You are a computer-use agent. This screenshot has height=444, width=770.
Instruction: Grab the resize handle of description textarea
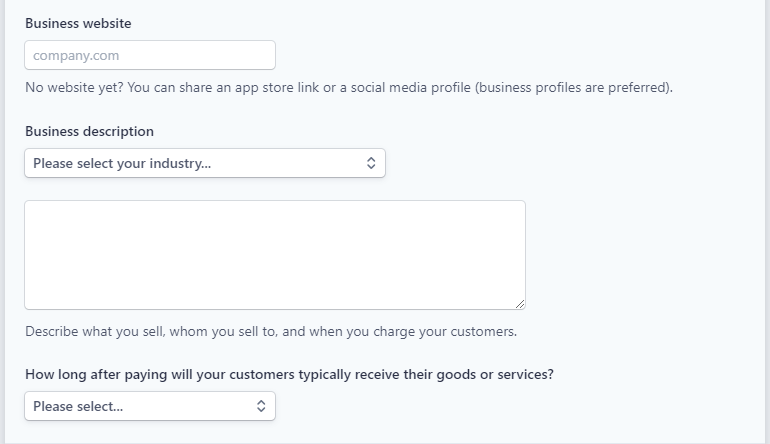[520, 304]
